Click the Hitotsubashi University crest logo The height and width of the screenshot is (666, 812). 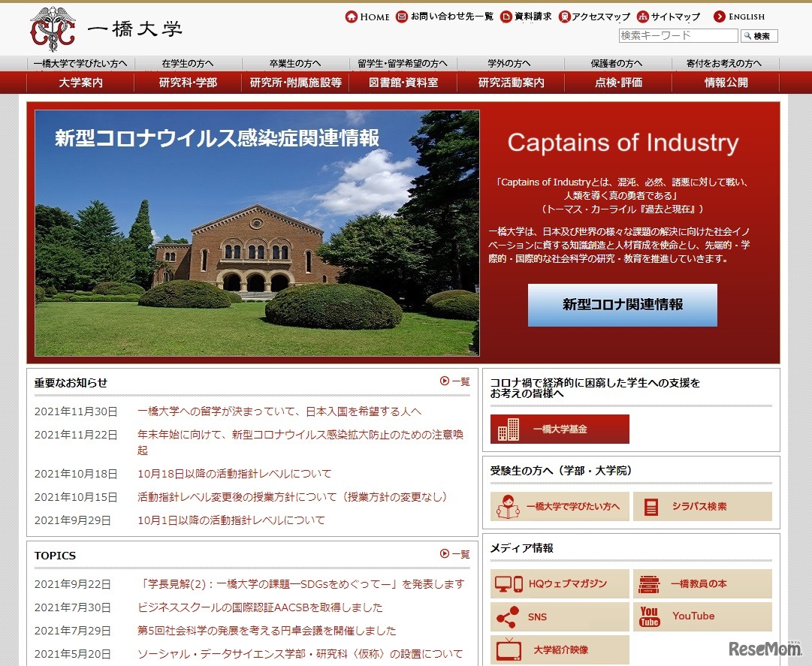point(53,29)
